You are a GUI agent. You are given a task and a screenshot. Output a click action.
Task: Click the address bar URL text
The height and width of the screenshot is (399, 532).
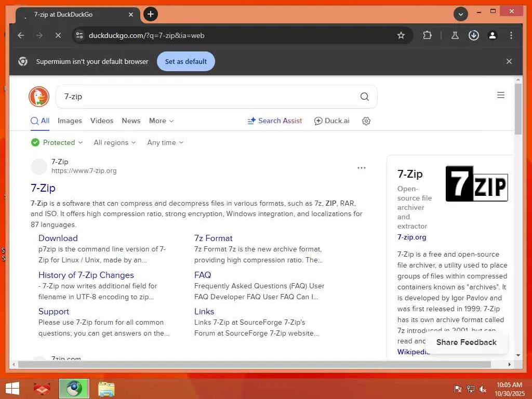point(147,35)
